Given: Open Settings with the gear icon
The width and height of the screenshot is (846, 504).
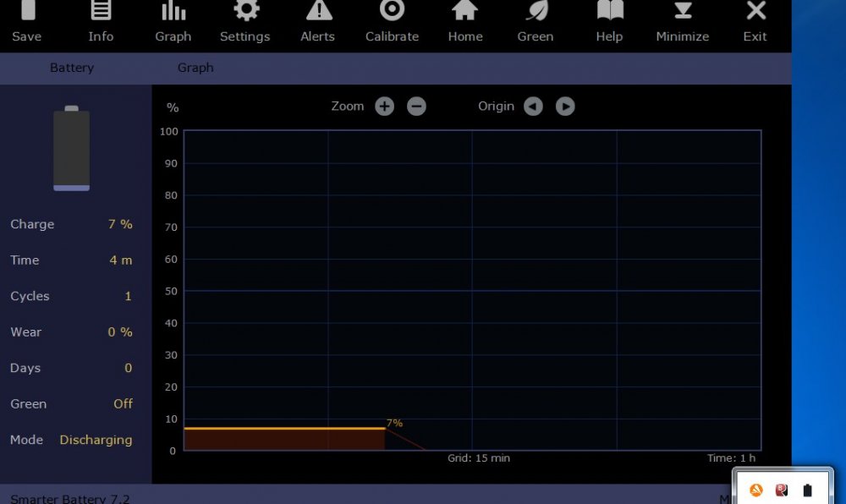Looking at the screenshot, I should click(x=245, y=12).
